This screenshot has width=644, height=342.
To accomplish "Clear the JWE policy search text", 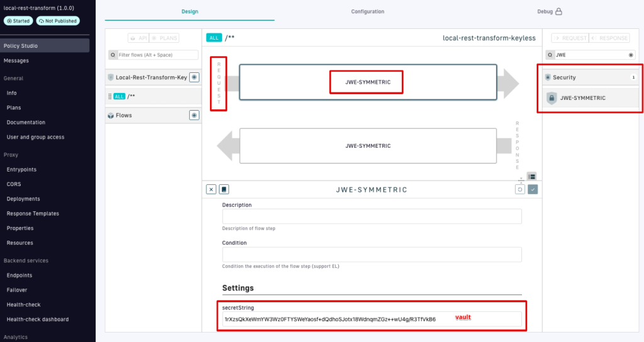I will click(631, 55).
